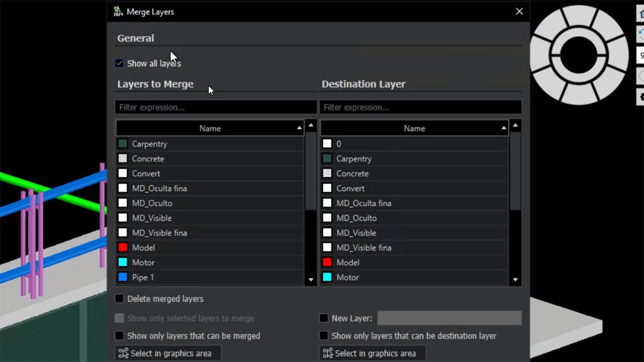Uncheck the Show all layers checkbox
Viewport: 644px width, 362px height.
(119, 63)
